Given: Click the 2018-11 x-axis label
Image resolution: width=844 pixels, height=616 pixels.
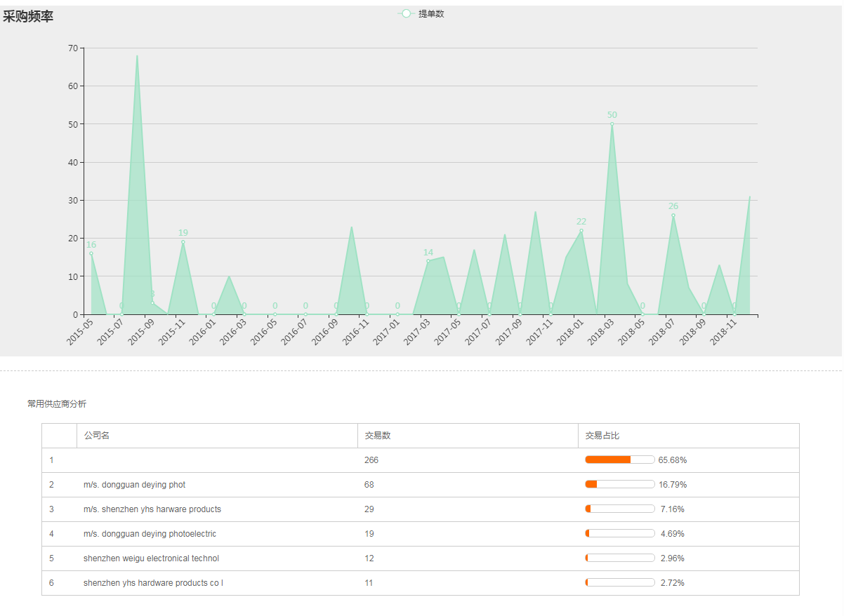Looking at the screenshot, I should [x=724, y=331].
